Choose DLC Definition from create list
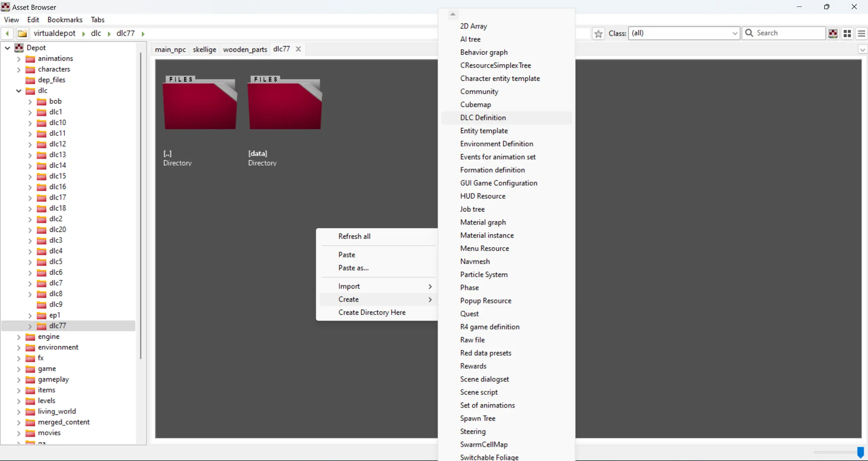 click(x=506, y=117)
